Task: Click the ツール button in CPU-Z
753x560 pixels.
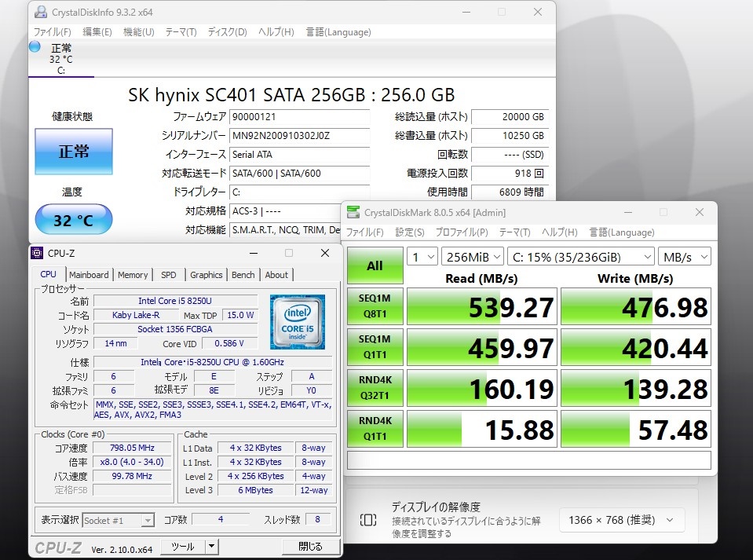Action: coord(182,547)
